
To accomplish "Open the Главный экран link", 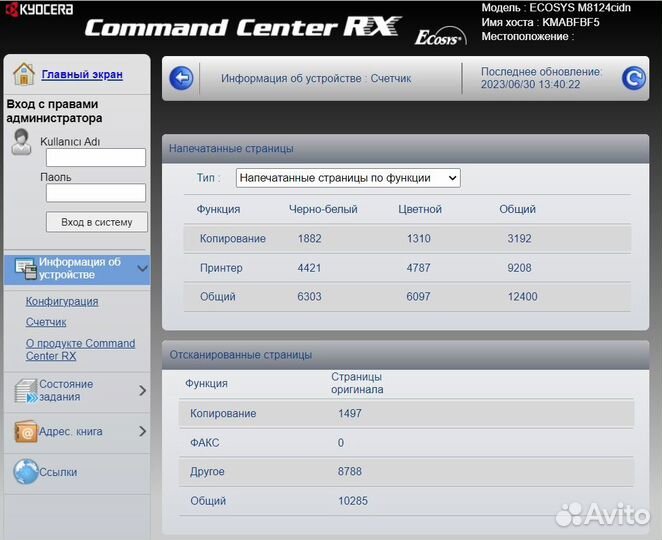I will pyautogui.click(x=82, y=74).
